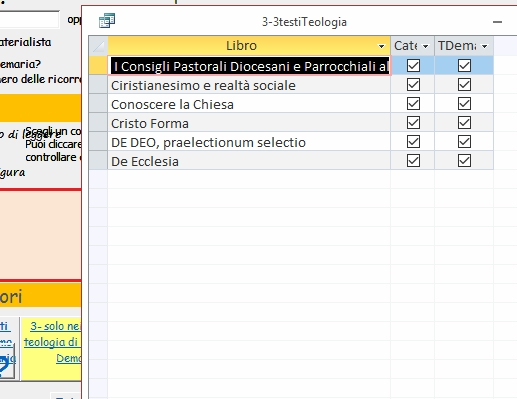This screenshot has width=517, height=399.
Task: Toggle TDem checkbox for De Ecclesia
Action: click(464, 161)
